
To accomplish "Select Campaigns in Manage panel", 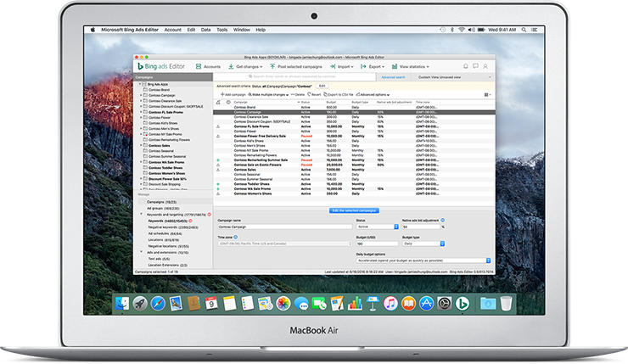I will pos(161,202).
